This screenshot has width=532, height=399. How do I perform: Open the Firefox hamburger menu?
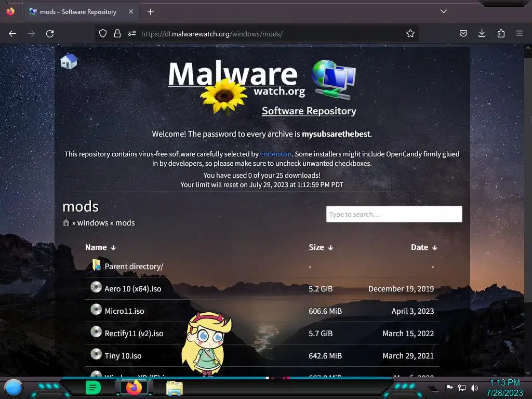(520, 33)
